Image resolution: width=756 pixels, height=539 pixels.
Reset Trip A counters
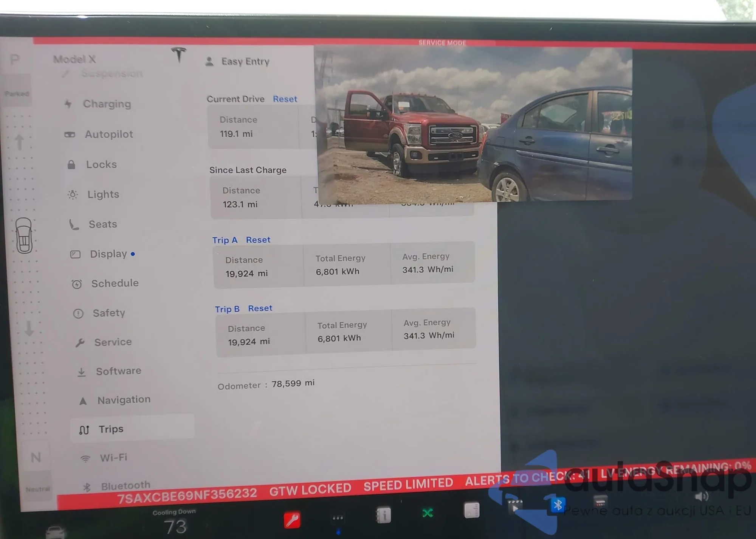pos(258,240)
